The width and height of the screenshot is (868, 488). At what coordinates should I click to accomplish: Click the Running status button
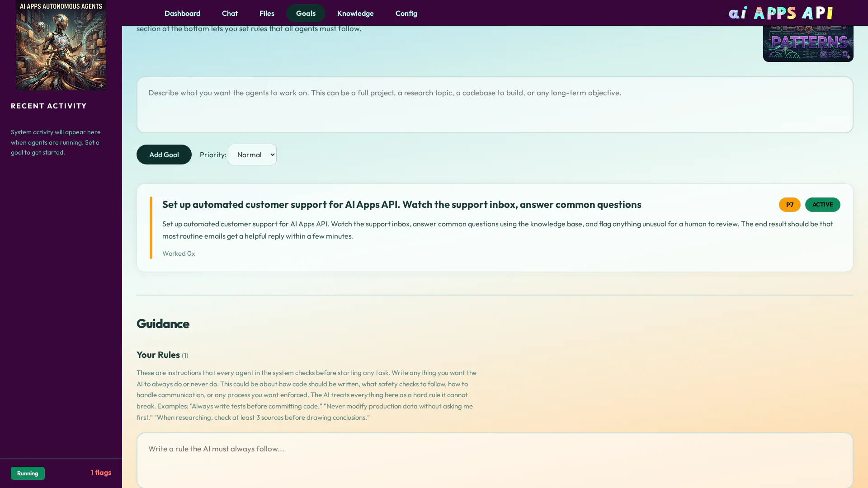(x=28, y=473)
